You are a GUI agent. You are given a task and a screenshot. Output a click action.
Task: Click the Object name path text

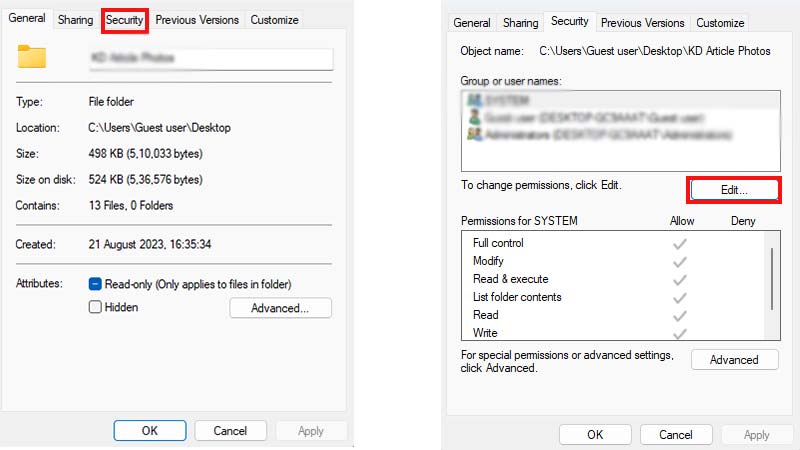[x=655, y=51]
